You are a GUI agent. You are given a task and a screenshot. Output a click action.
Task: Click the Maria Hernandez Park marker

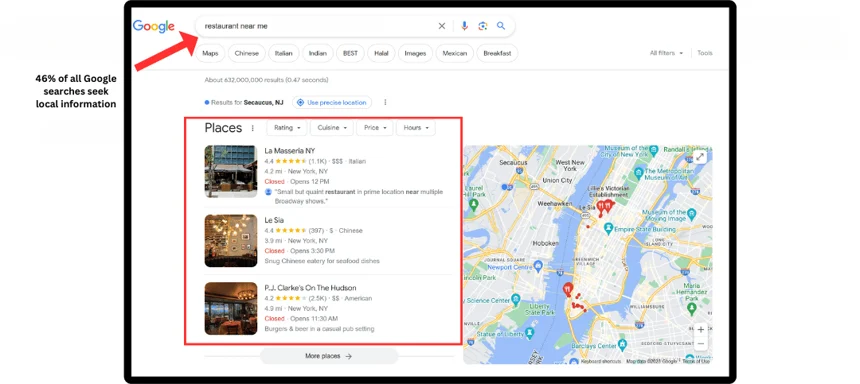tap(692, 308)
